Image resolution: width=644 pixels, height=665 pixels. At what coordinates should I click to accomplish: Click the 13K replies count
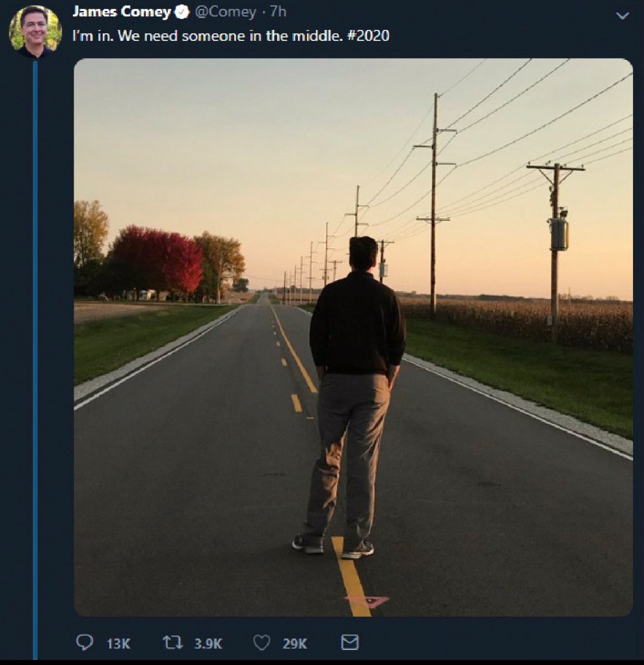pyautogui.click(x=118, y=644)
